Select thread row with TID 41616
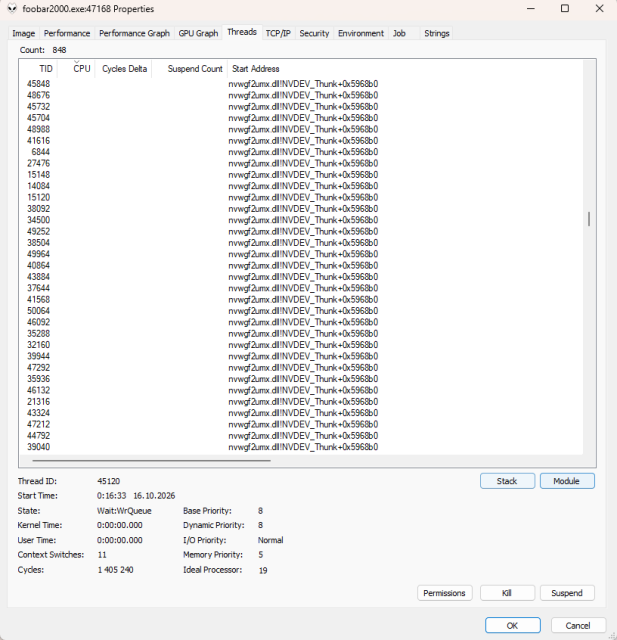 (x=301, y=140)
